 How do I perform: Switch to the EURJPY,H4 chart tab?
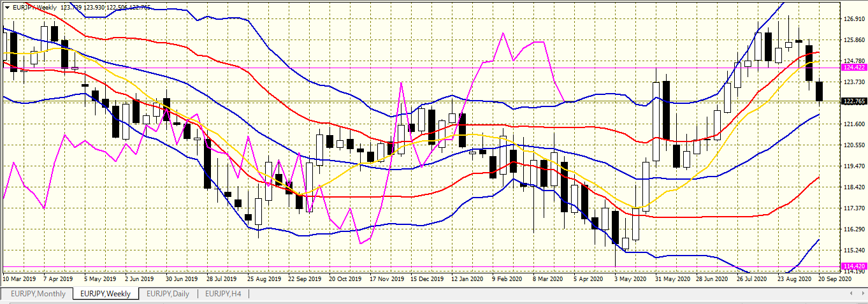(x=223, y=294)
